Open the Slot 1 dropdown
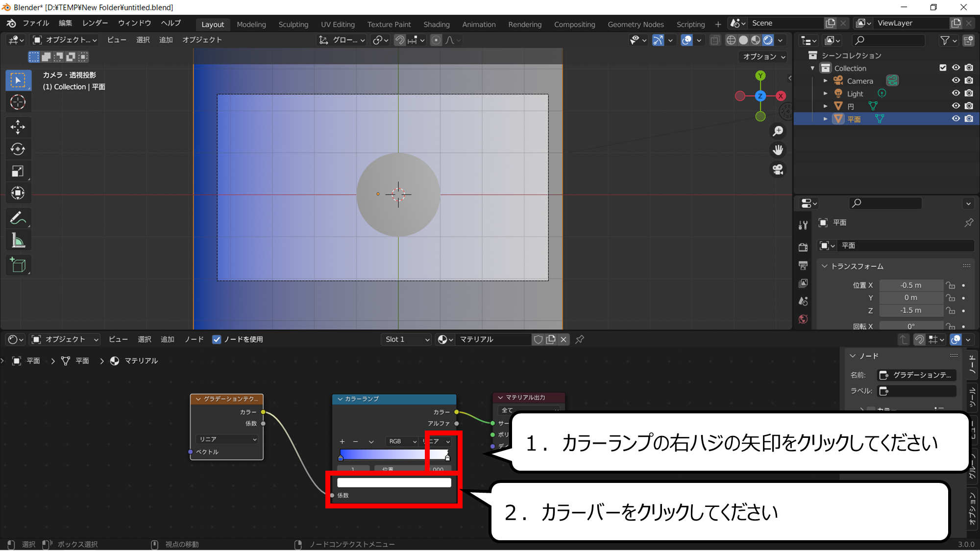The width and height of the screenshot is (980, 551). pyautogui.click(x=406, y=339)
